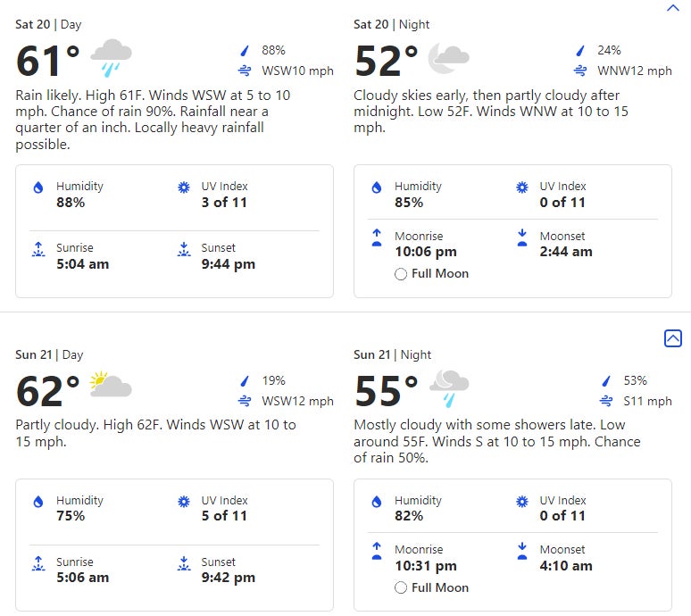The image size is (691, 616).
Task: Click the moon cloud icon for Sat 20 Night
Action: (448, 59)
